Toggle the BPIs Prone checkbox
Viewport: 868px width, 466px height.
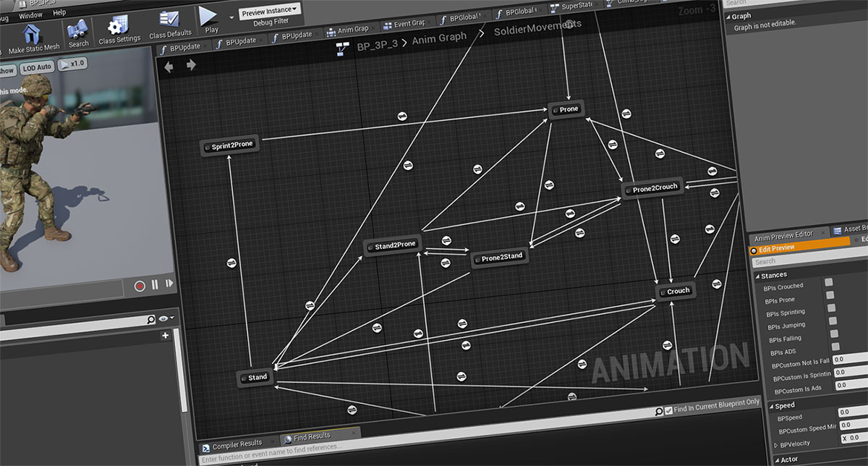[x=830, y=295]
